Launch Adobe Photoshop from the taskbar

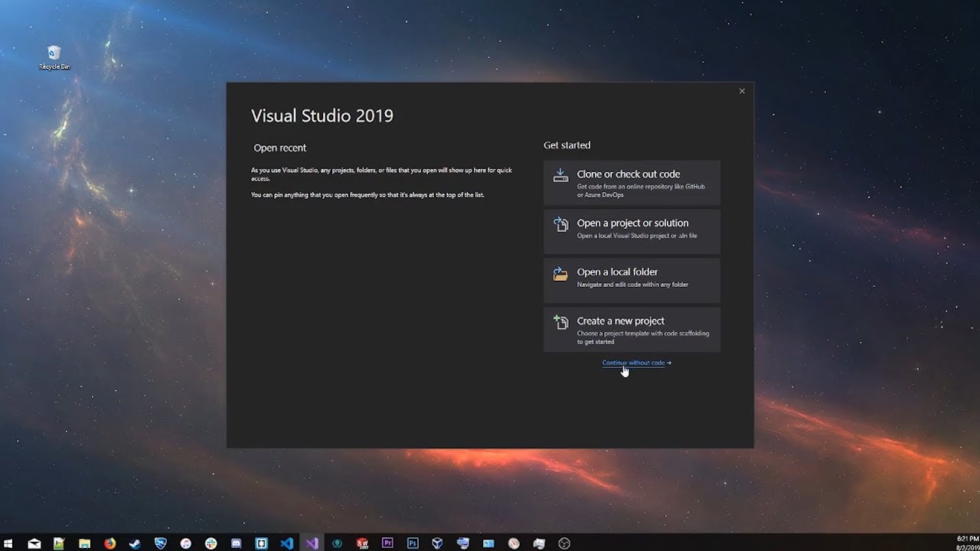(x=413, y=543)
